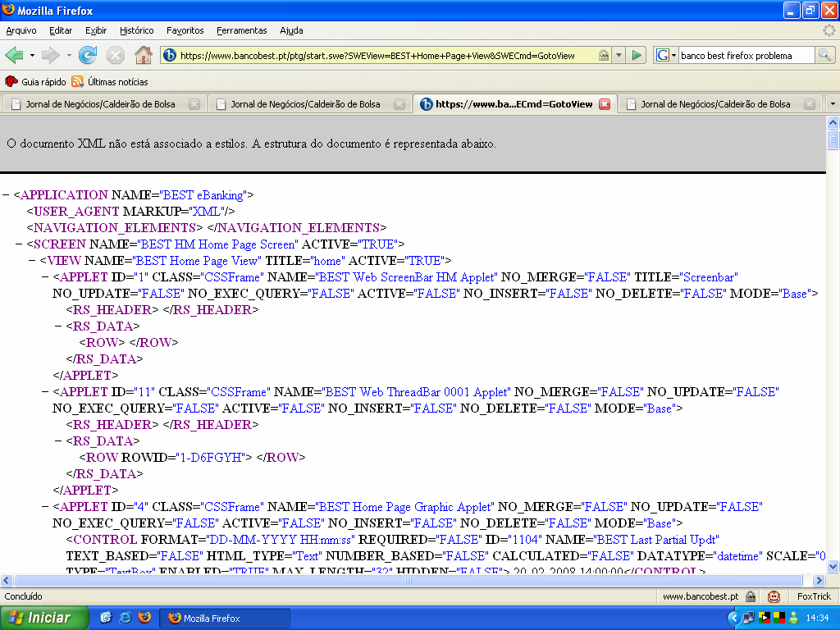Viewport: 840px width, 630px height.
Task: Collapse the APPLET ID="11" ThreadBar node
Action: (46, 391)
